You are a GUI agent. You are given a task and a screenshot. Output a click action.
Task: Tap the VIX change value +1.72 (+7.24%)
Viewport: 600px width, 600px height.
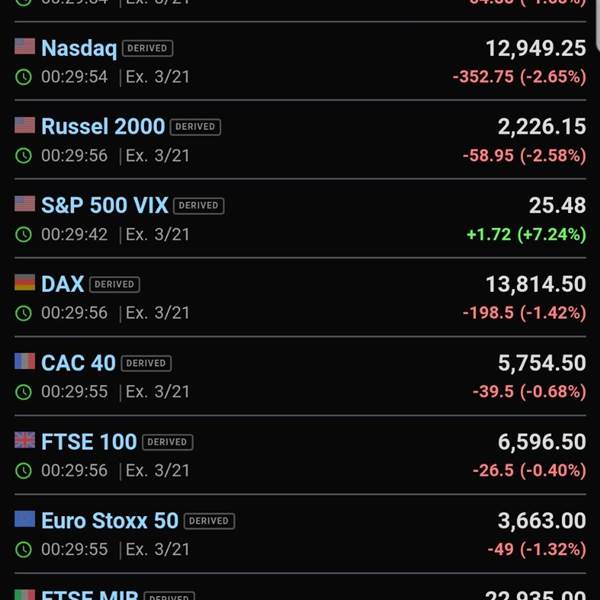[526, 234]
